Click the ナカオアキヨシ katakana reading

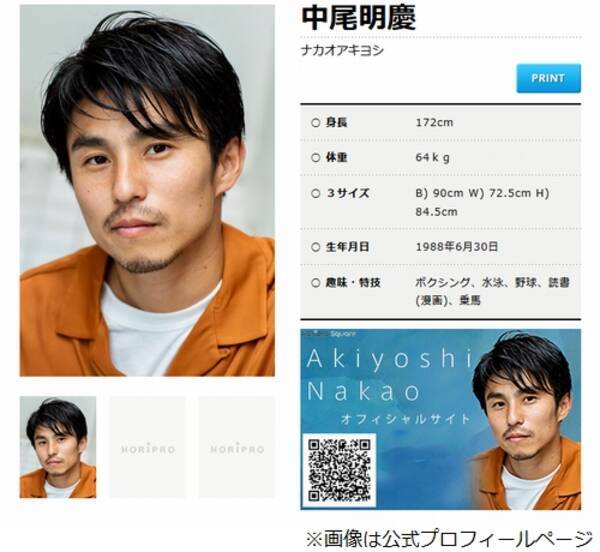342,50
